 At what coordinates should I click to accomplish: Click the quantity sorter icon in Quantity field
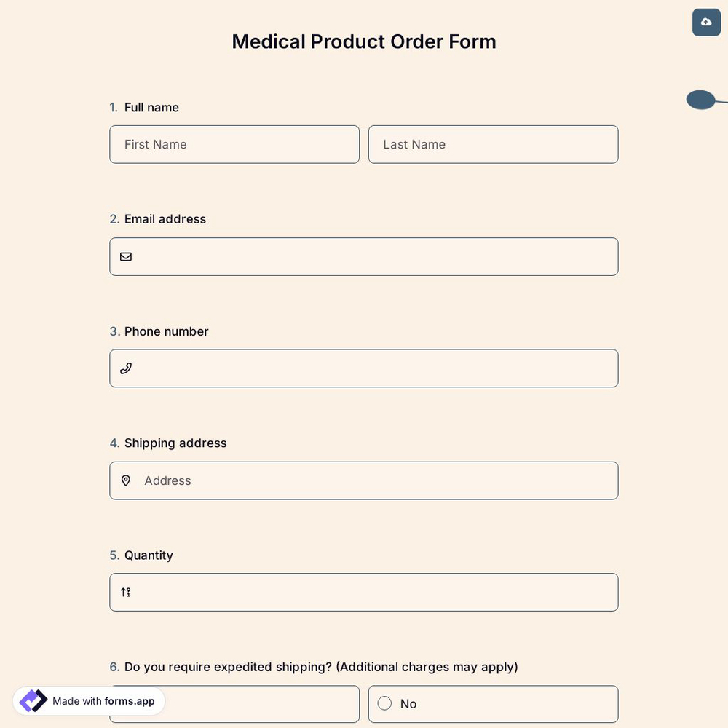pyautogui.click(x=124, y=592)
